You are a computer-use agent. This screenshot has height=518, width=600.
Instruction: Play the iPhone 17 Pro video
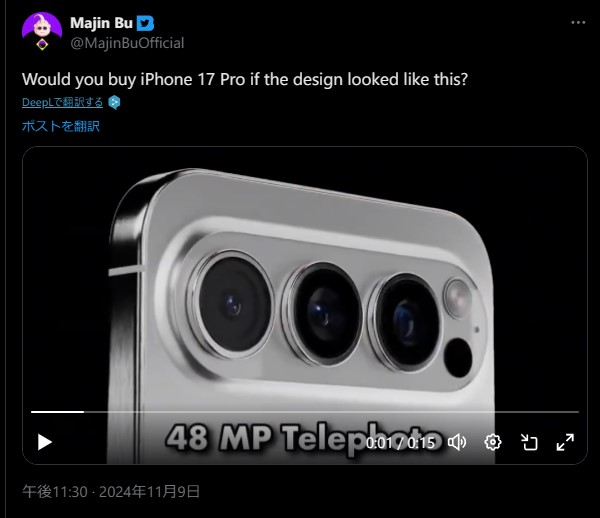(x=45, y=442)
